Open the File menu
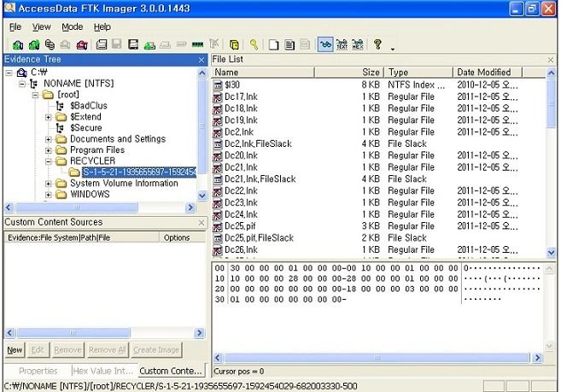 click(15, 26)
